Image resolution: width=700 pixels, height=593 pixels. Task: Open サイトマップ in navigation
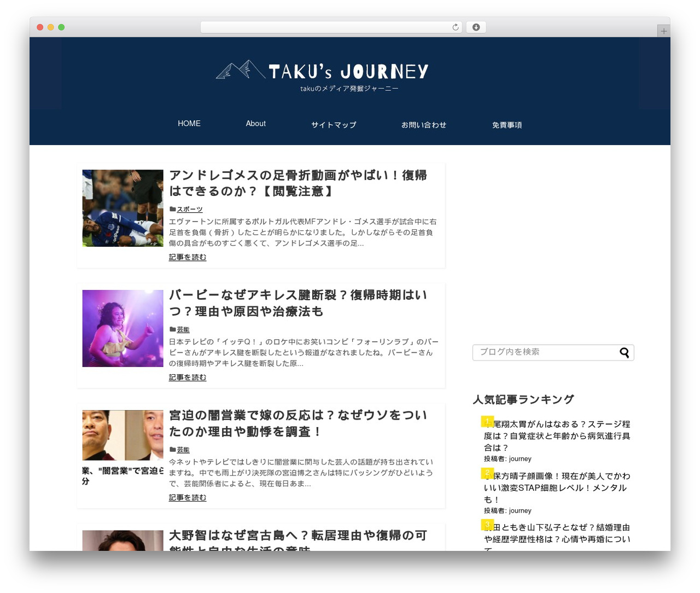(334, 125)
